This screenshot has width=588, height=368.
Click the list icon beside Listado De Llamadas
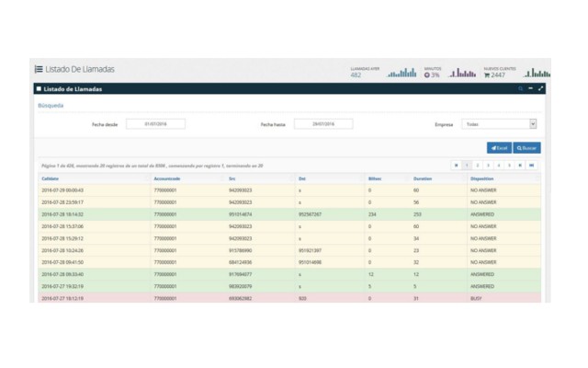[x=39, y=69]
